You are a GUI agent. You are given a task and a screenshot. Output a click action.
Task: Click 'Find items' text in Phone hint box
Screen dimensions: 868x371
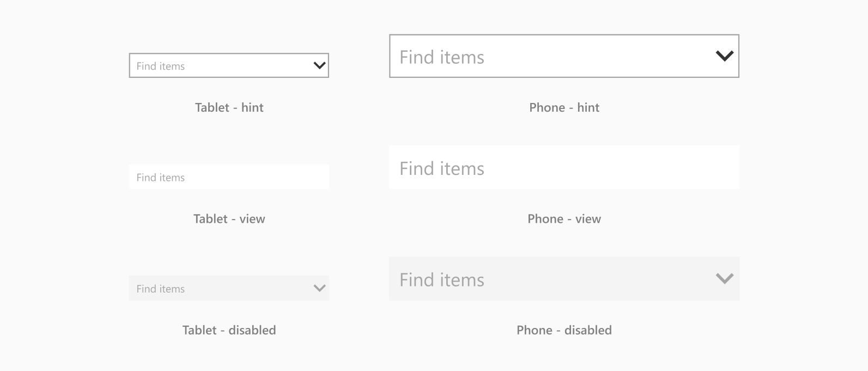(x=442, y=57)
